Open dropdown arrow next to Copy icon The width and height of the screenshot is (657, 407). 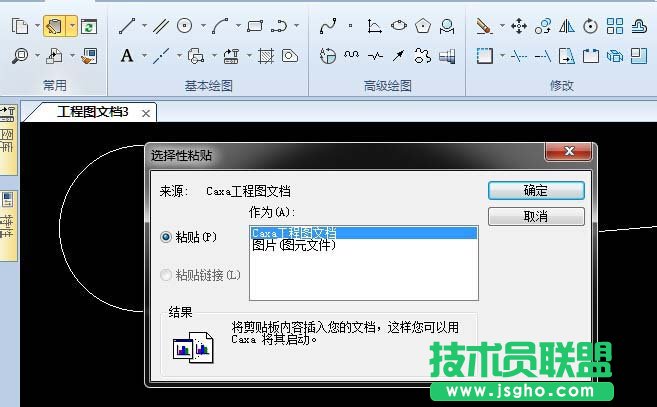(37, 26)
